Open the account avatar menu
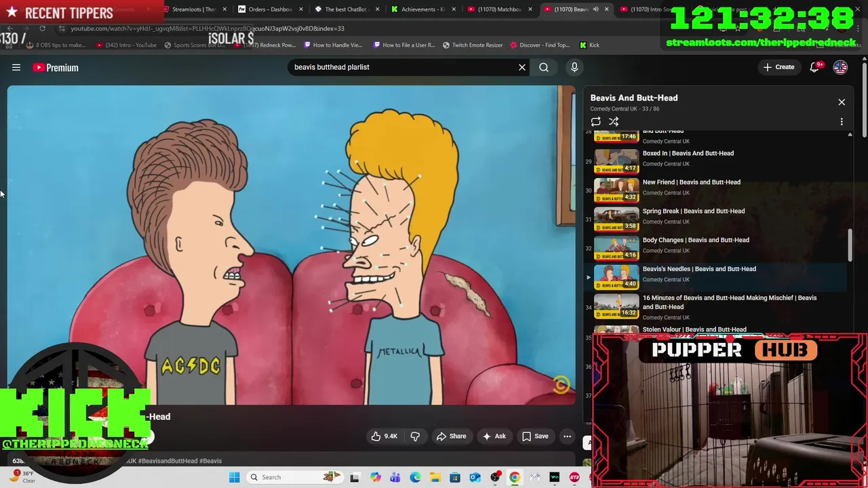This screenshot has height=488, width=868. (840, 67)
